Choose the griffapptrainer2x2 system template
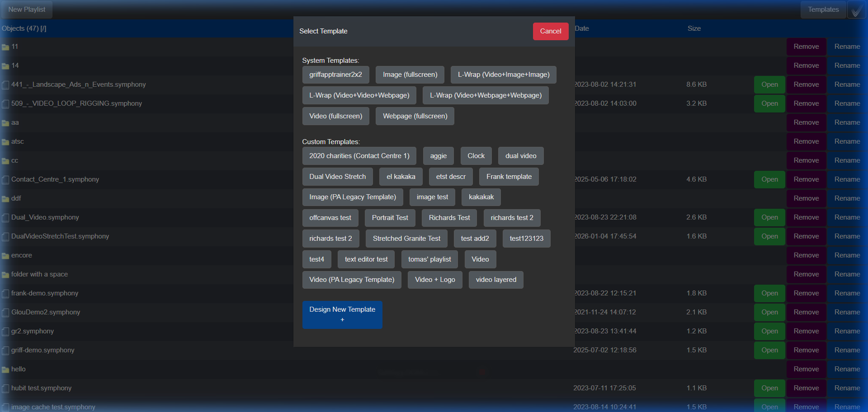 [x=335, y=75]
